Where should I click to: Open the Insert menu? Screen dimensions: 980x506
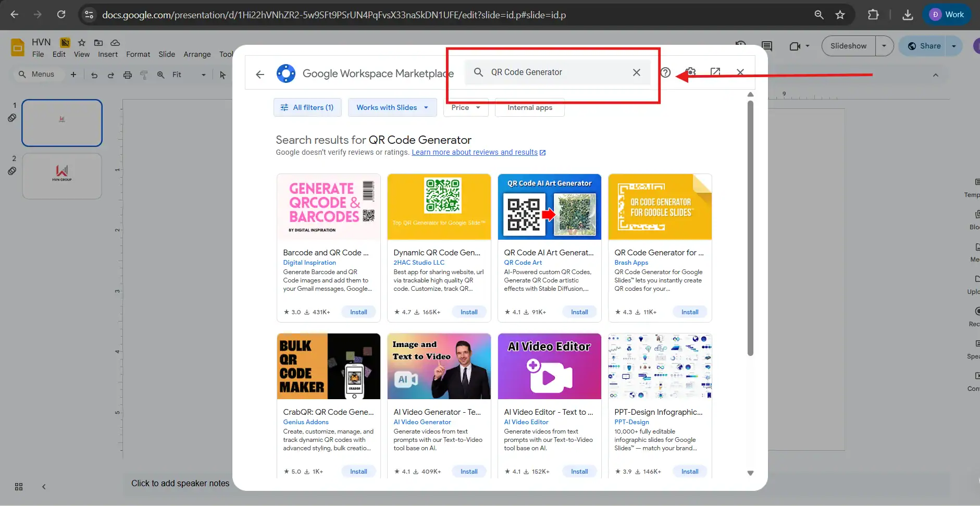(108, 54)
